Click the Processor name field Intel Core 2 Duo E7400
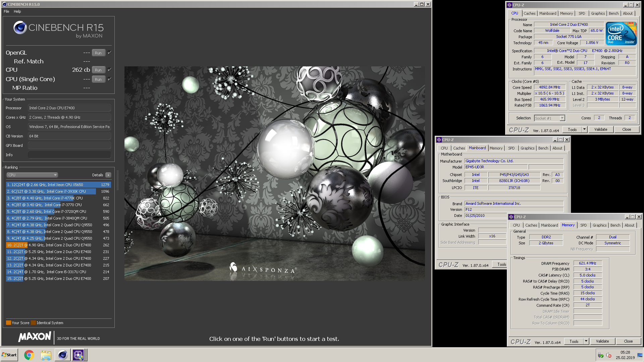The width and height of the screenshot is (644, 362). click(x=569, y=24)
